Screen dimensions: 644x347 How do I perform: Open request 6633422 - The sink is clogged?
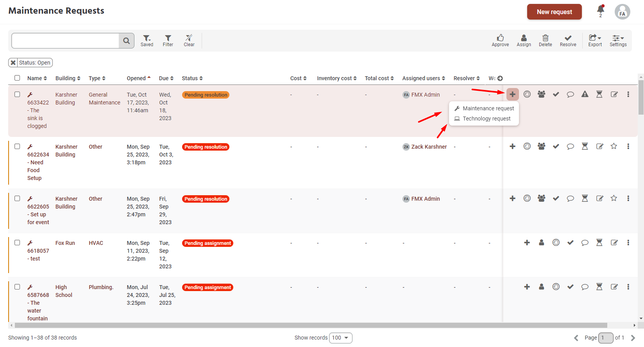click(x=38, y=110)
